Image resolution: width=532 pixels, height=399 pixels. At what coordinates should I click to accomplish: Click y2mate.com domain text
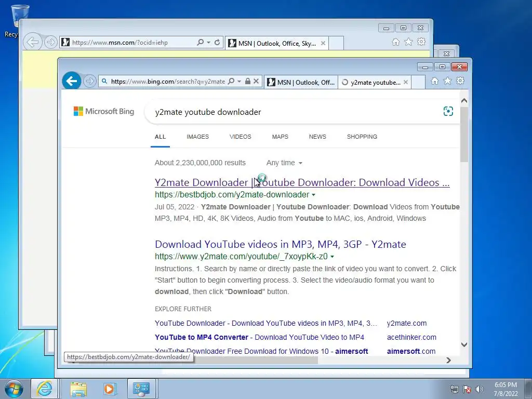(407, 323)
